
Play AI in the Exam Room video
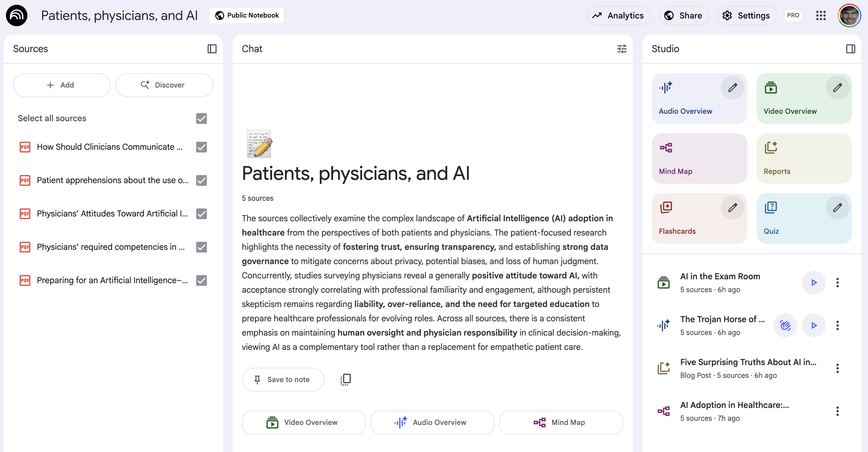[814, 283]
